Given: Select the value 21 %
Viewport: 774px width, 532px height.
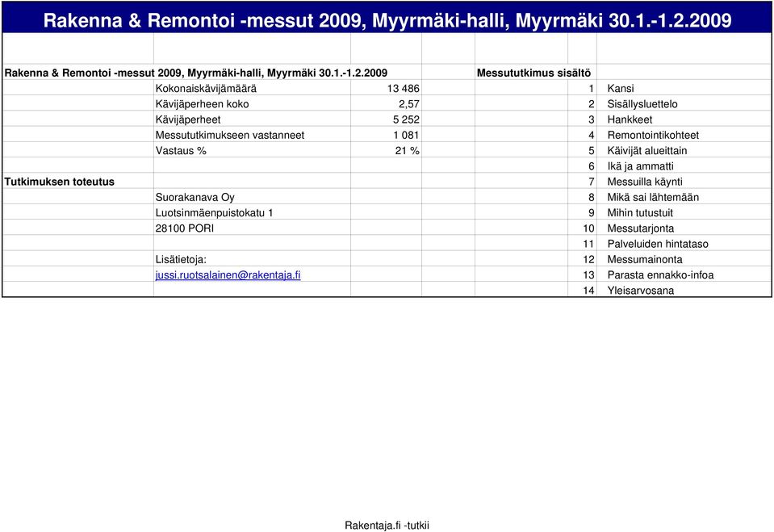Looking at the screenshot, I should point(408,151).
